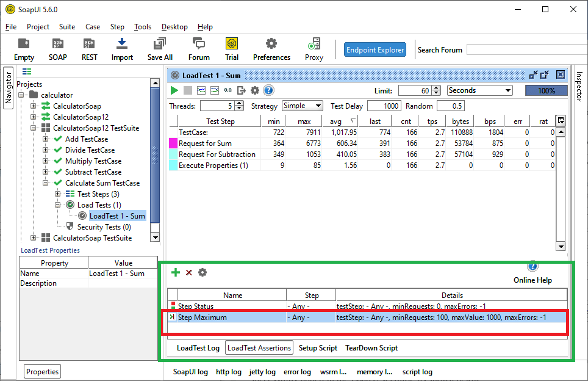The image size is (588, 381).
Task: Open Proxy settings icon
Action: (x=314, y=49)
